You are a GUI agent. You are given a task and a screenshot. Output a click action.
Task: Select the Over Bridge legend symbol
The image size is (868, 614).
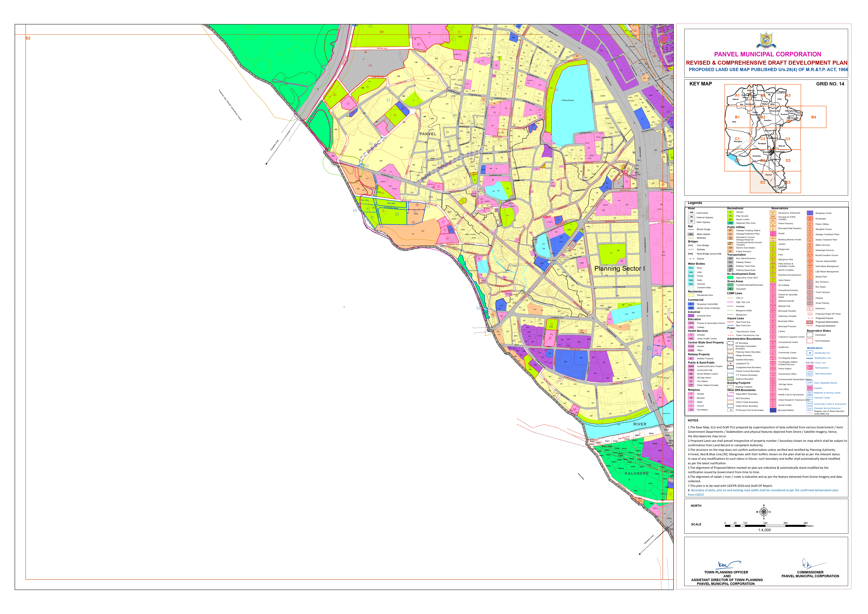click(691, 245)
